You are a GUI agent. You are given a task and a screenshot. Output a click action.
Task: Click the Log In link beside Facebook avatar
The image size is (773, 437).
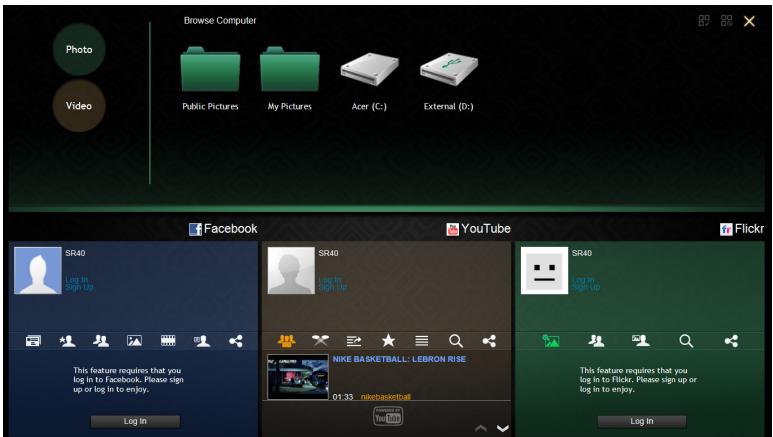76,280
